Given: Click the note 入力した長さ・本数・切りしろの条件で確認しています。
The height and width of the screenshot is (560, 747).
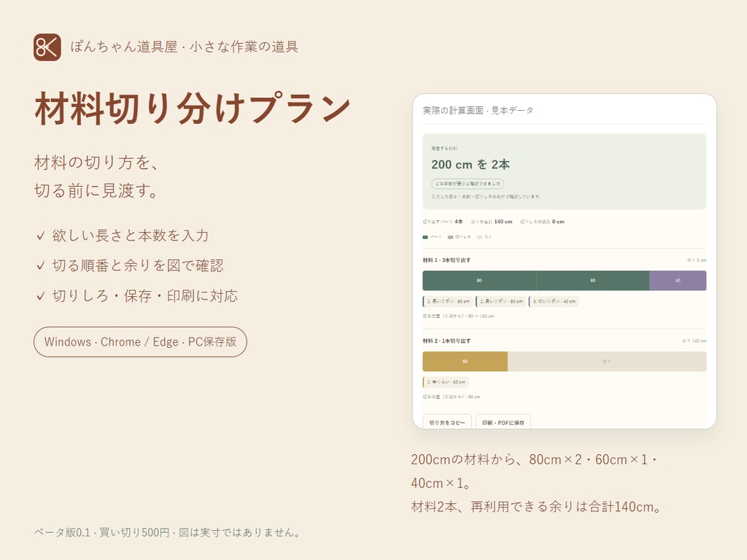Looking at the screenshot, I should pyautogui.click(x=487, y=197).
